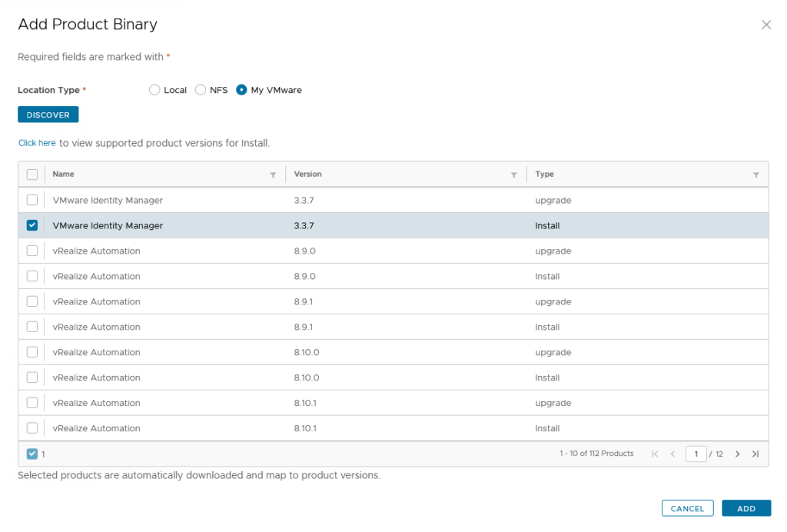Open the Version column filter
This screenshot has width=787, height=532.
pyautogui.click(x=513, y=175)
